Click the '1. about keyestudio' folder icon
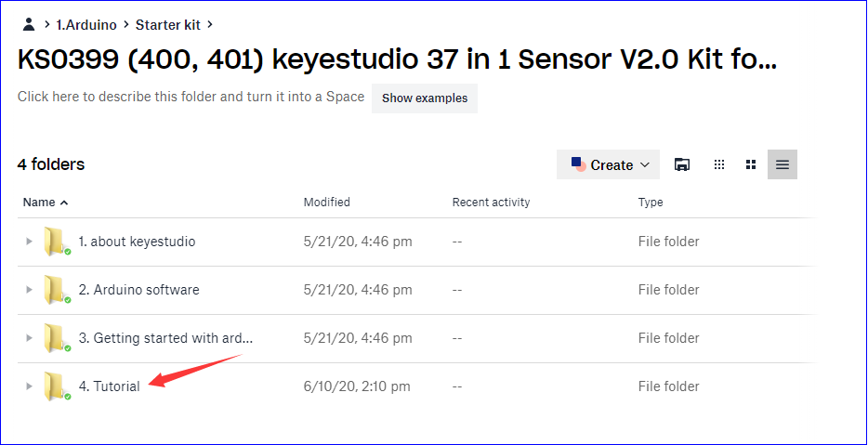The image size is (868, 445). tap(56, 242)
